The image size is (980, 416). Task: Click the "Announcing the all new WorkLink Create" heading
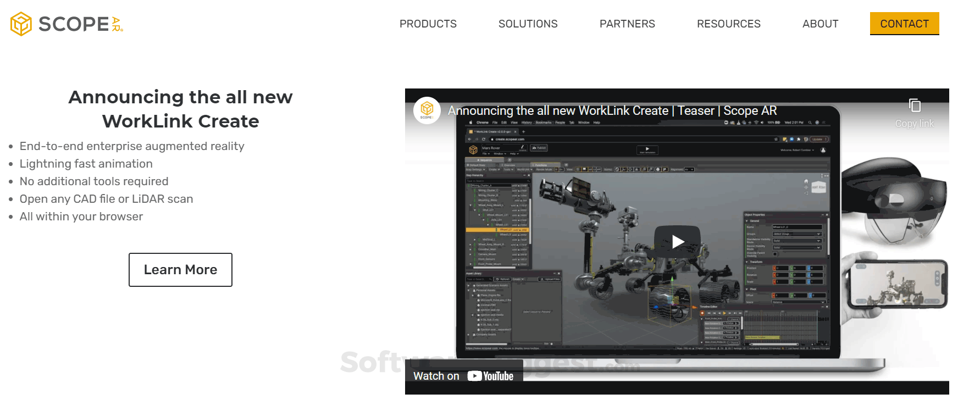[180, 109]
